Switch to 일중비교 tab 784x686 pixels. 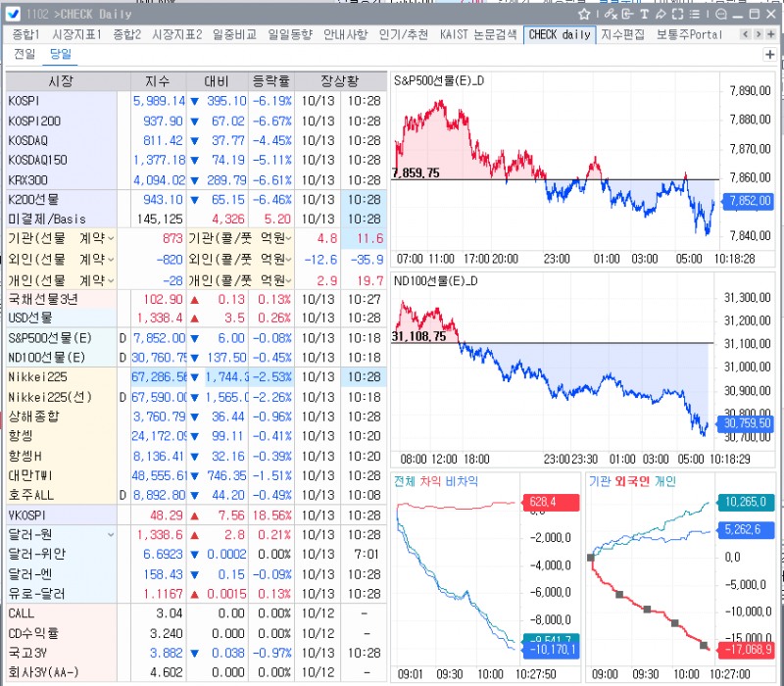234,34
